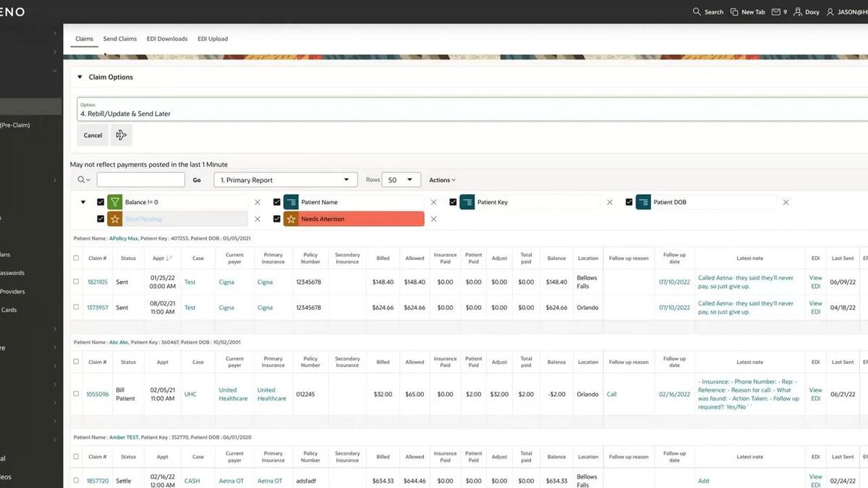Open the New Tab icon in header

point(734,12)
